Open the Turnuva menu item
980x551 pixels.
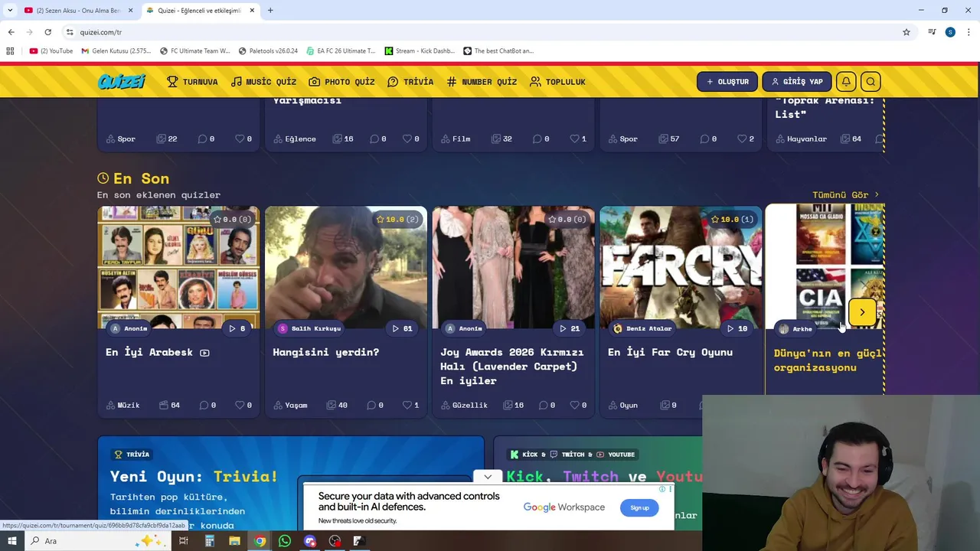point(192,82)
